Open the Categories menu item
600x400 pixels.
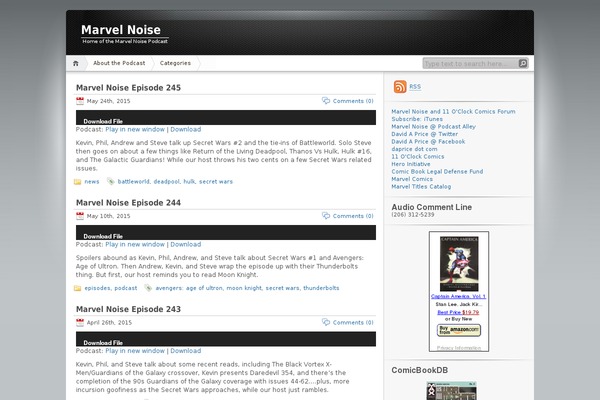tap(175, 63)
